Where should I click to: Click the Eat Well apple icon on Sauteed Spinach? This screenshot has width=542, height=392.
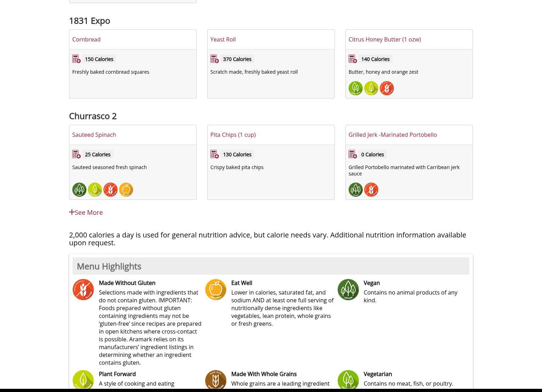tap(126, 190)
